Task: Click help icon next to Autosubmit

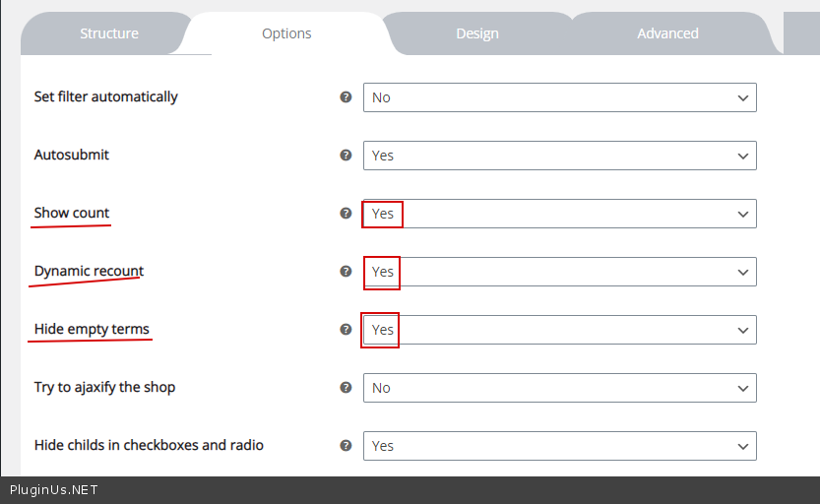Action: pyautogui.click(x=346, y=156)
